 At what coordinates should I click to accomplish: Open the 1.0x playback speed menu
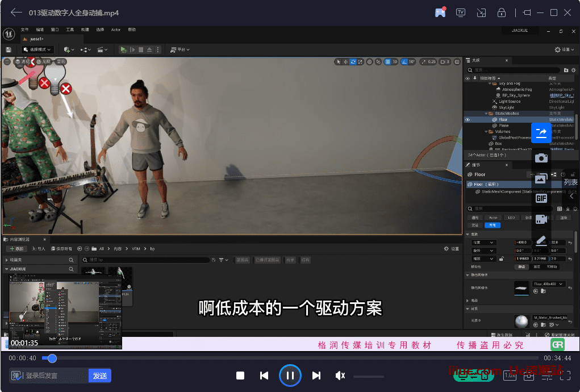coord(510,376)
